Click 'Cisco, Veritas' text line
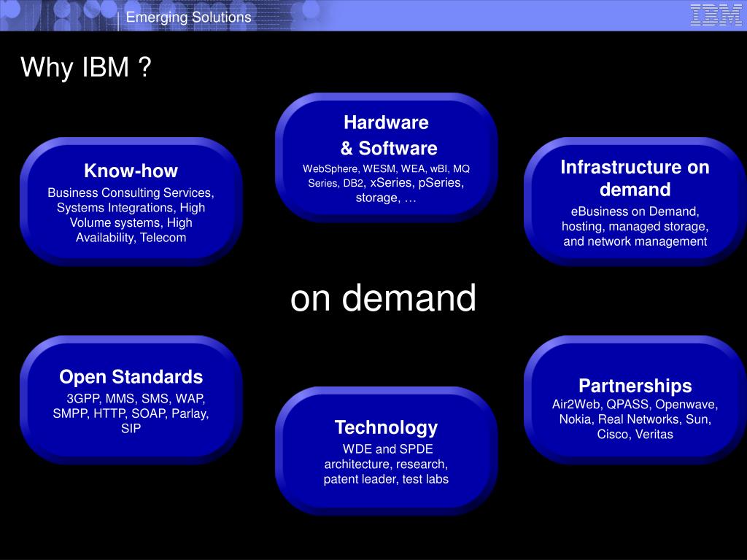 635,435
